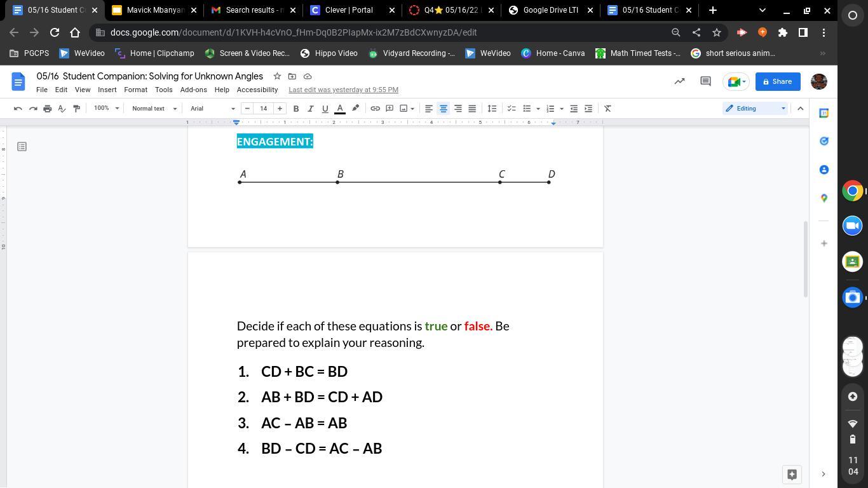
Task: Open the comment history icon
Action: [x=705, y=81]
